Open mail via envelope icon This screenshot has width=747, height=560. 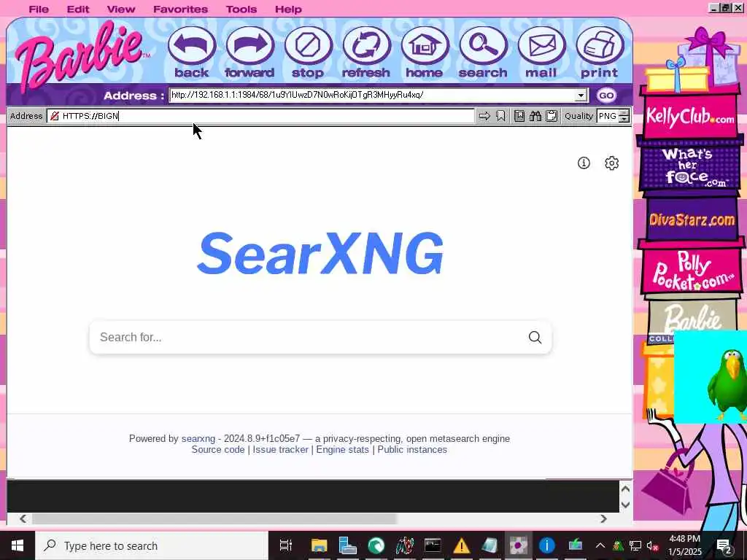coord(541,52)
